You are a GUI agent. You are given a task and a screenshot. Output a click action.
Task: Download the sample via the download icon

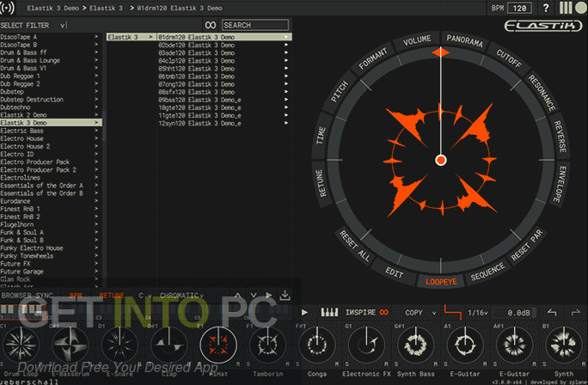[285, 296]
